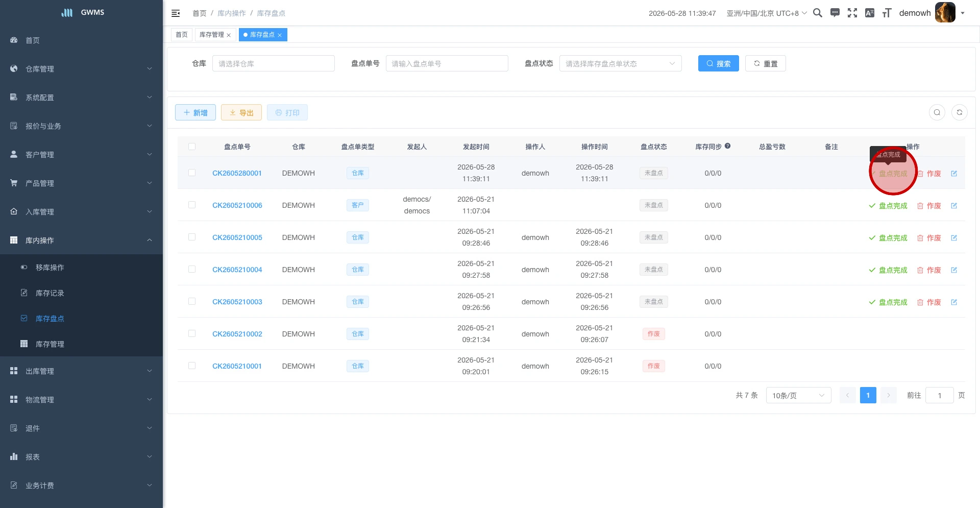Close the 库存盘点 tab with its x
This screenshot has height=508, width=980.
[280, 35]
